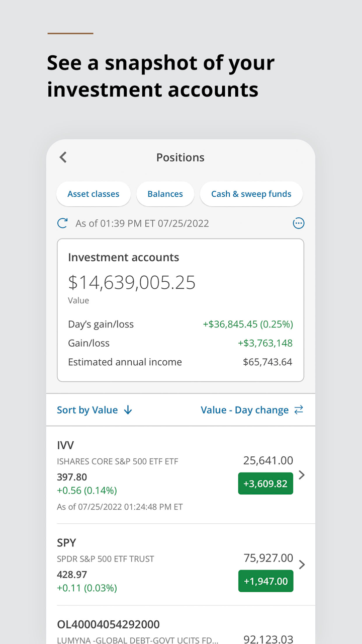Refresh the positions data
The image size is (362, 644).
click(x=62, y=223)
